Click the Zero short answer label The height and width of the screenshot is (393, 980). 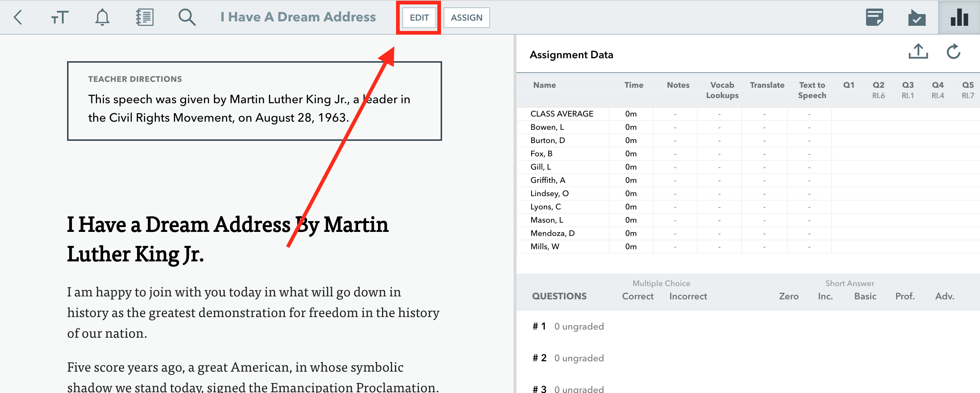click(788, 296)
